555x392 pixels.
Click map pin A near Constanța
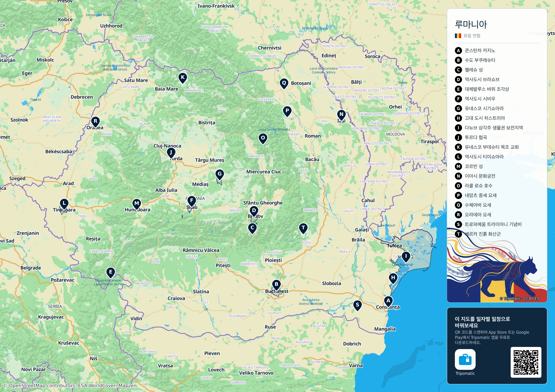(x=388, y=301)
